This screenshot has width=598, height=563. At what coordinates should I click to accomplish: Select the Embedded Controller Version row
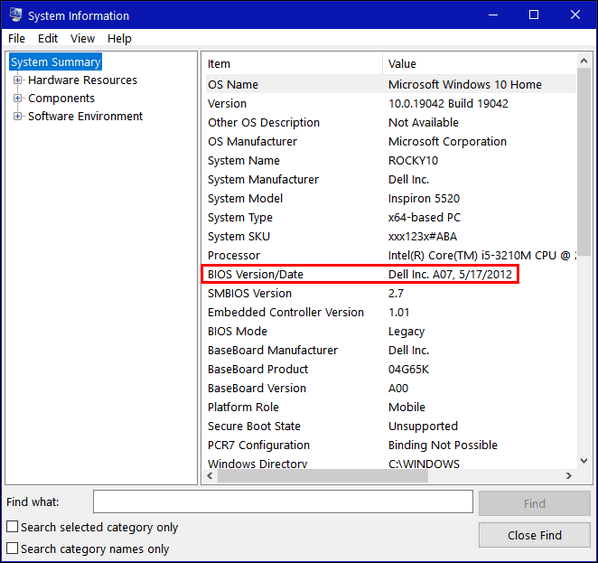[x=391, y=312]
